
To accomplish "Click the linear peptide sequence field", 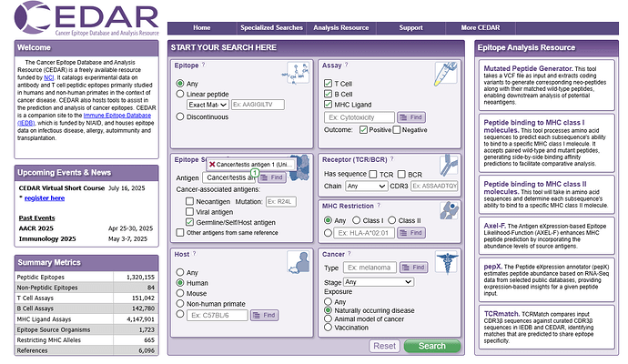I will coord(258,105).
